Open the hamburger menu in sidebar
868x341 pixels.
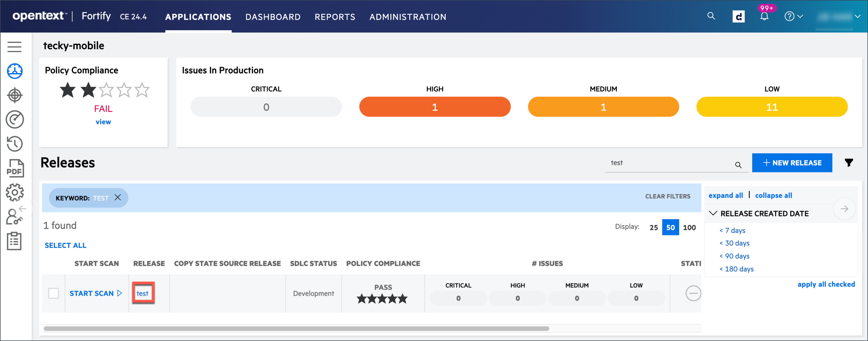[14, 47]
